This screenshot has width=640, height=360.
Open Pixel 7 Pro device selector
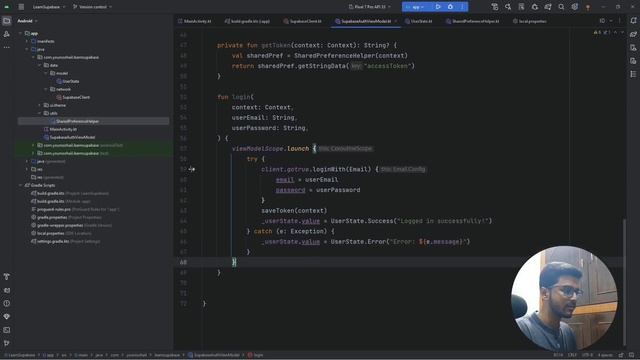click(x=370, y=7)
